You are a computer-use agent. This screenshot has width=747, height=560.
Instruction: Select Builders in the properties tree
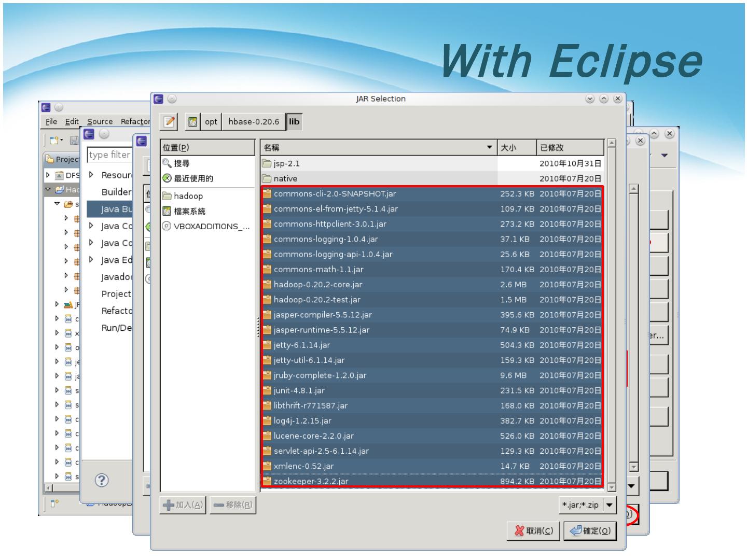coord(117,192)
